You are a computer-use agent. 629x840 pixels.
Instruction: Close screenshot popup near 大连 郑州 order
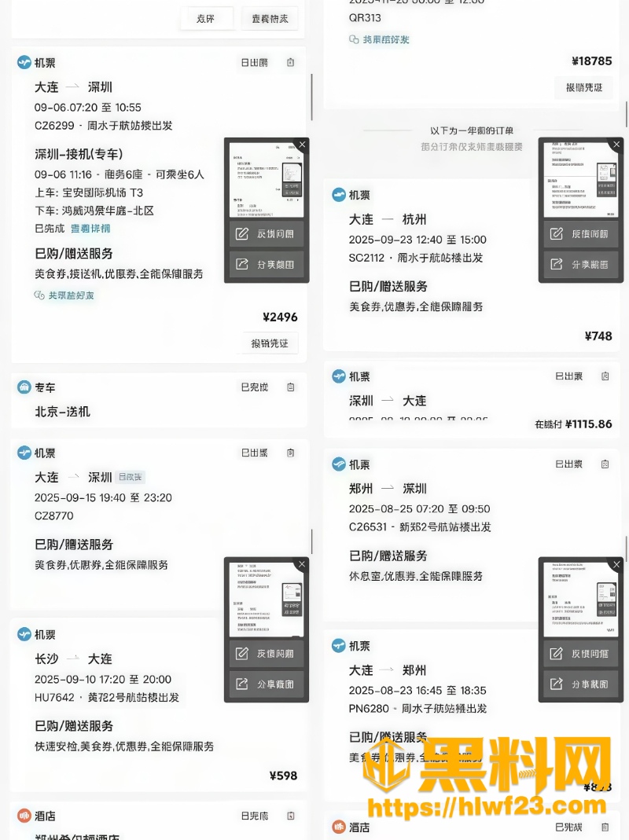point(616,564)
